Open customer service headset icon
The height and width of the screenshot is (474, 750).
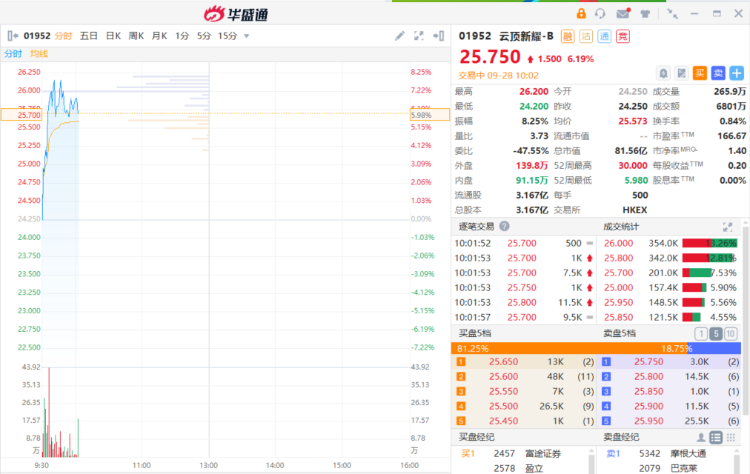pyautogui.click(x=601, y=13)
